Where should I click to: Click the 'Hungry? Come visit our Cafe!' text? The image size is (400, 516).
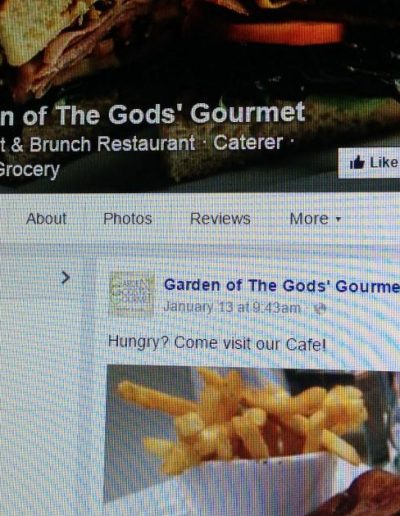tap(217, 343)
